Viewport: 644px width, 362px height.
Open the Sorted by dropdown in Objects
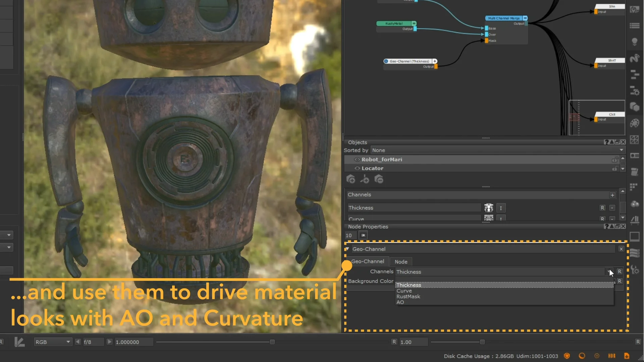pos(496,150)
